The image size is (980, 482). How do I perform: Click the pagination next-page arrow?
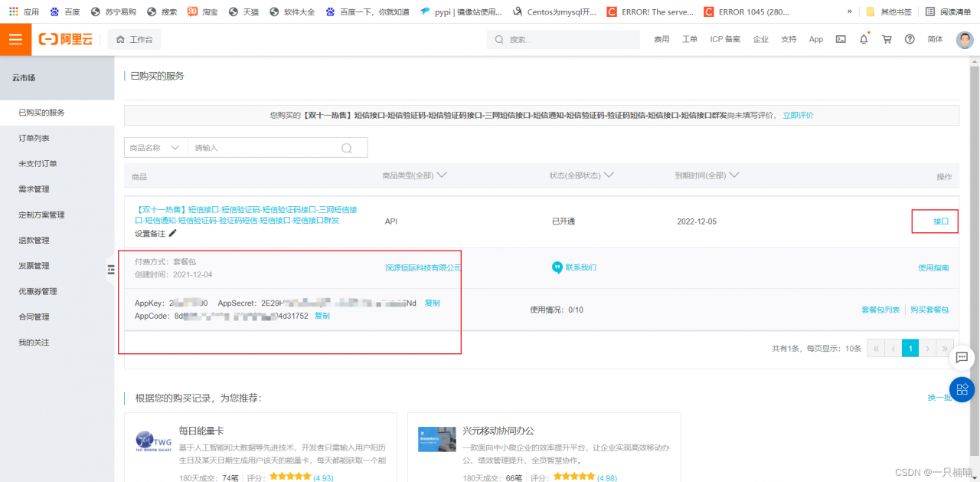928,349
